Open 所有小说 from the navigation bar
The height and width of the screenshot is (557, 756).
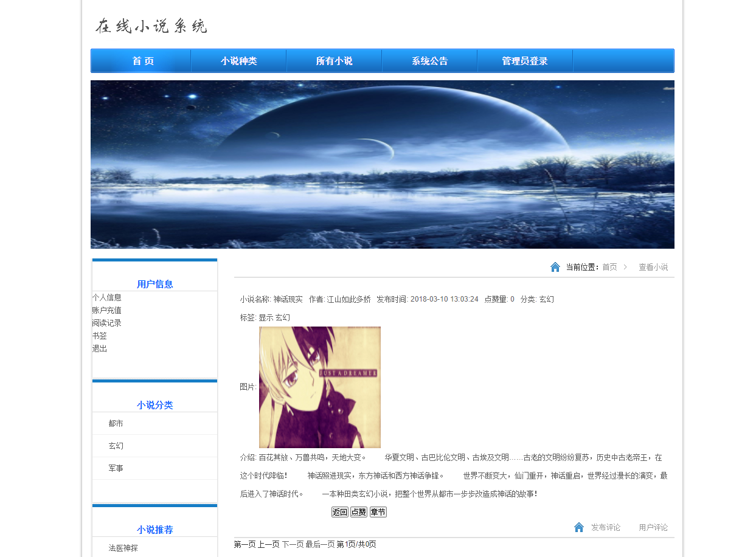[x=333, y=61]
